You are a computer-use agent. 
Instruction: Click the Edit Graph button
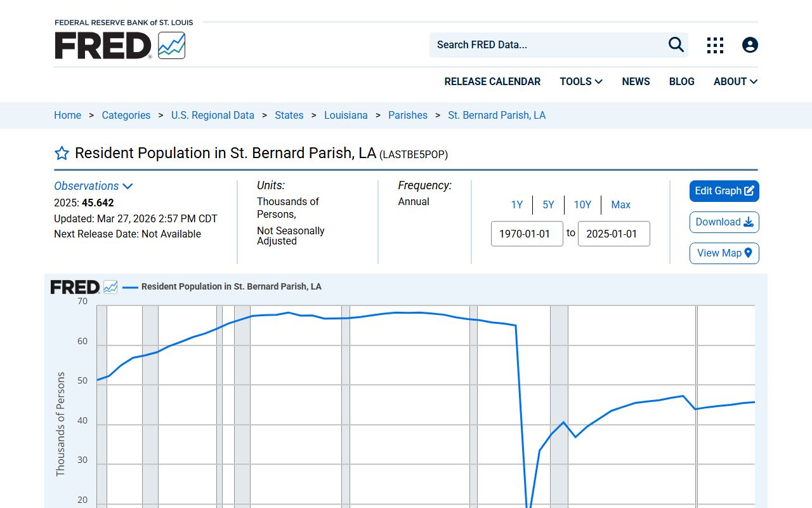pos(724,191)
